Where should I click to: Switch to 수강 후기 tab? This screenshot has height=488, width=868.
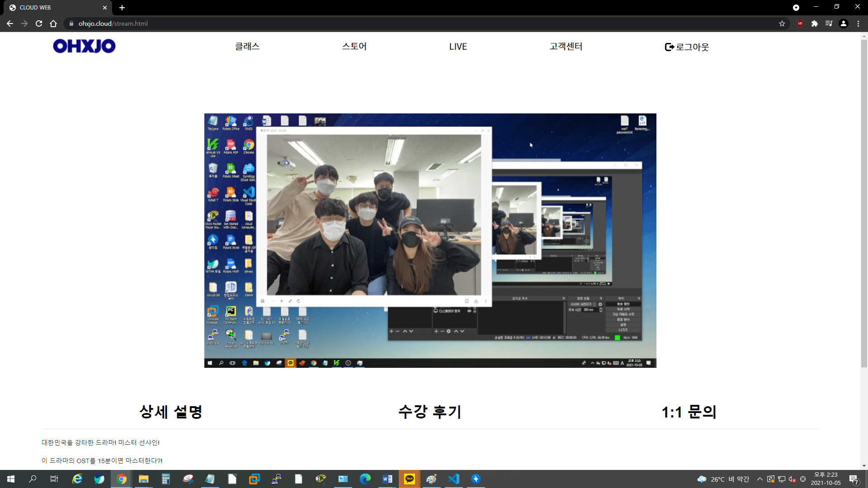coord(430,412)
